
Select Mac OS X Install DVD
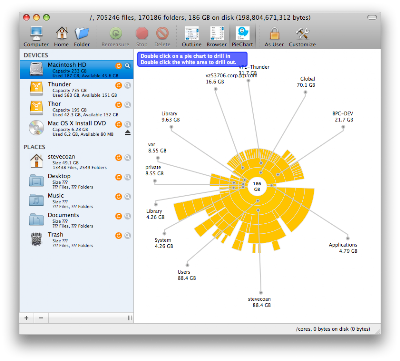(76, 128)
